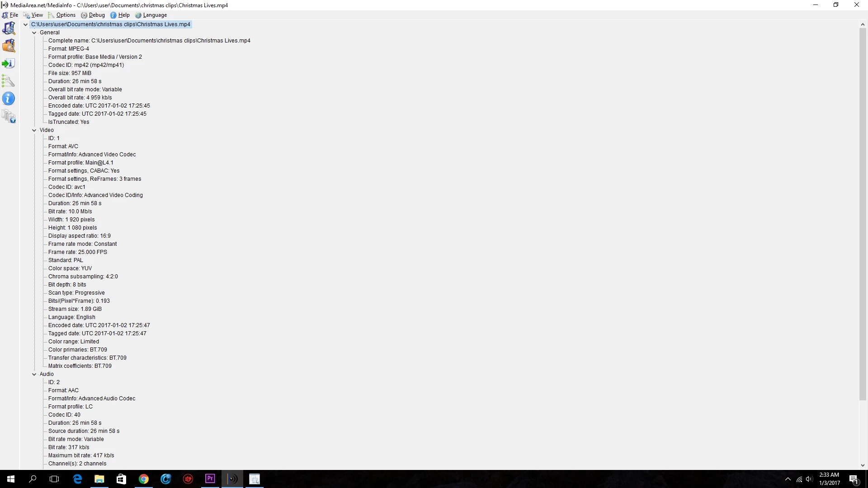The width and height of the screenshot is (868, 488).
Task: Select the Frame rate: 25.000 FPS row
Action: pyautogui.click(x=78, y=252)
